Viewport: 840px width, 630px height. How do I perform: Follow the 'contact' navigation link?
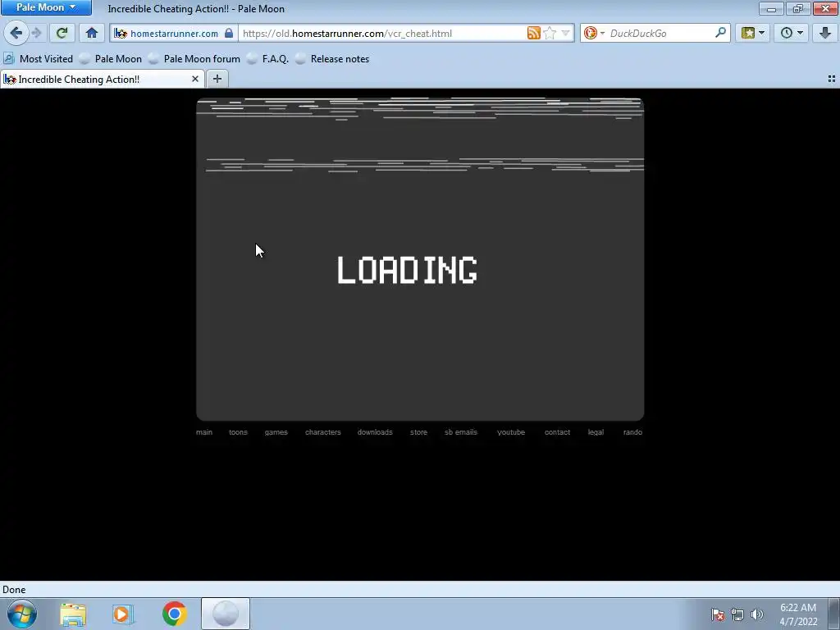[557, 432]
